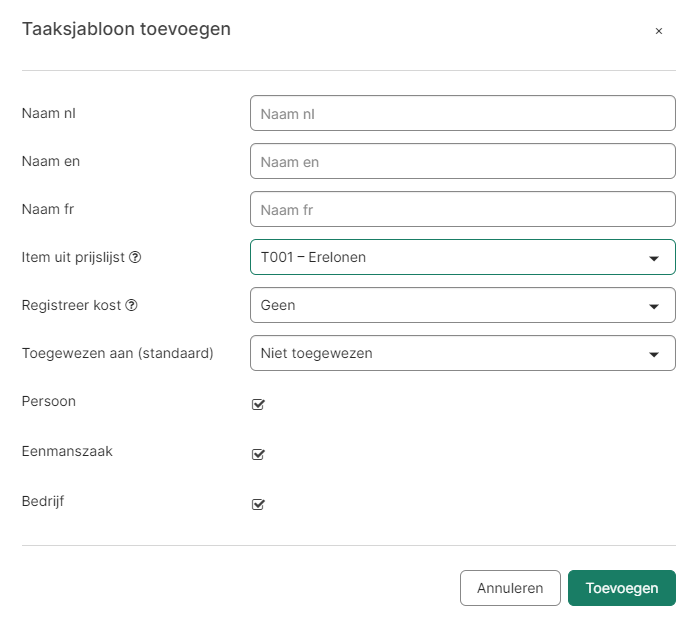Click the Annuleren button
695x622 pixels.
(510, 588)
